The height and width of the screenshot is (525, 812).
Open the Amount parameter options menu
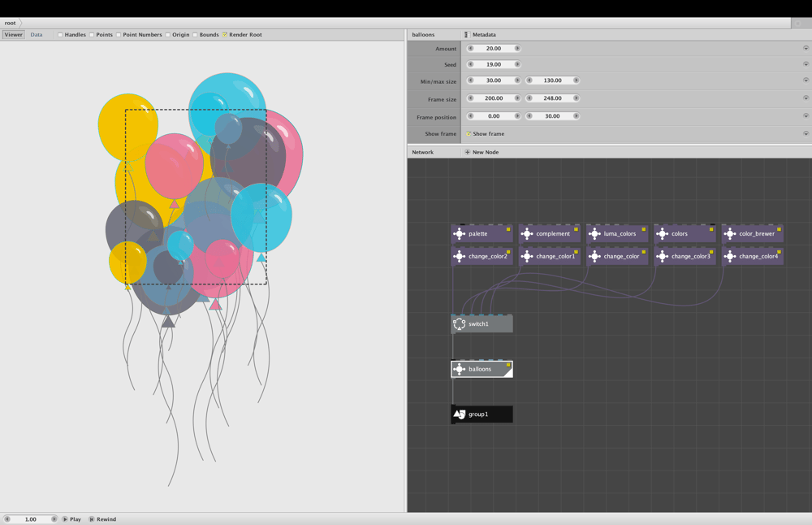pos(806,48)
